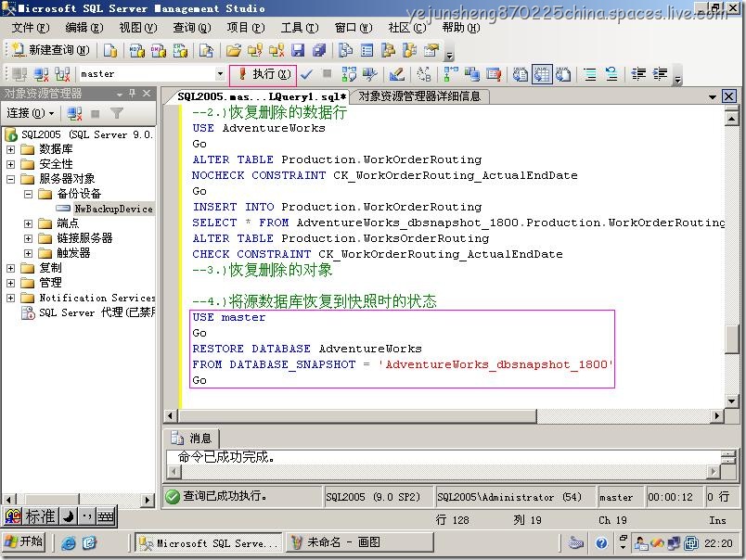
Task: Click the 开始 Start button
Action: coord(24,541)
